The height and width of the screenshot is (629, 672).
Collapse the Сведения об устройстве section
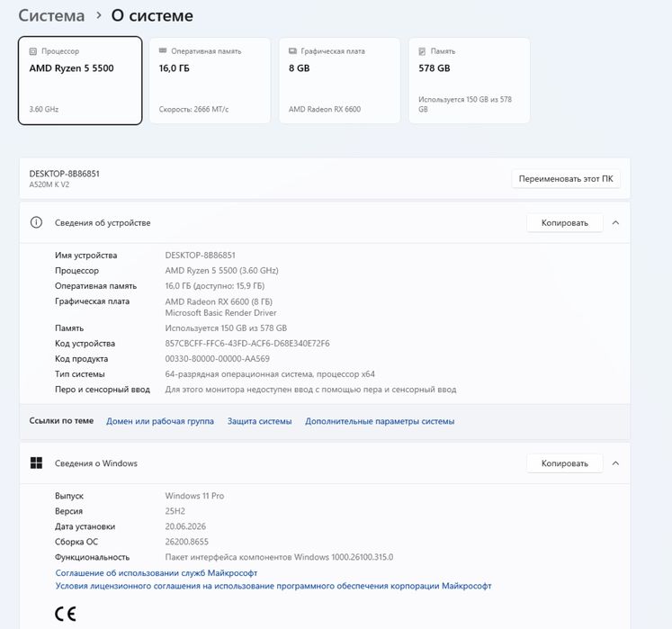pyautogui.click(x=616, y=222)
